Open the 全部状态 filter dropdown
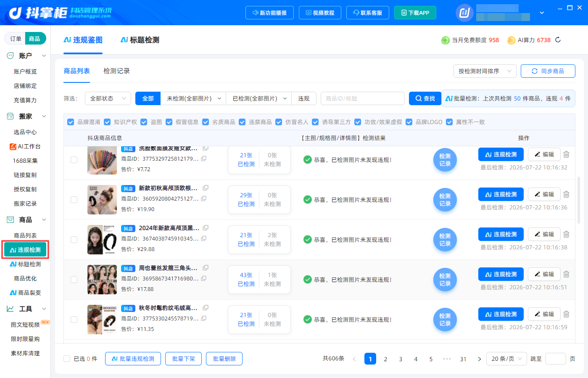This screenshot has width=588, height=378. click(108, 98)
